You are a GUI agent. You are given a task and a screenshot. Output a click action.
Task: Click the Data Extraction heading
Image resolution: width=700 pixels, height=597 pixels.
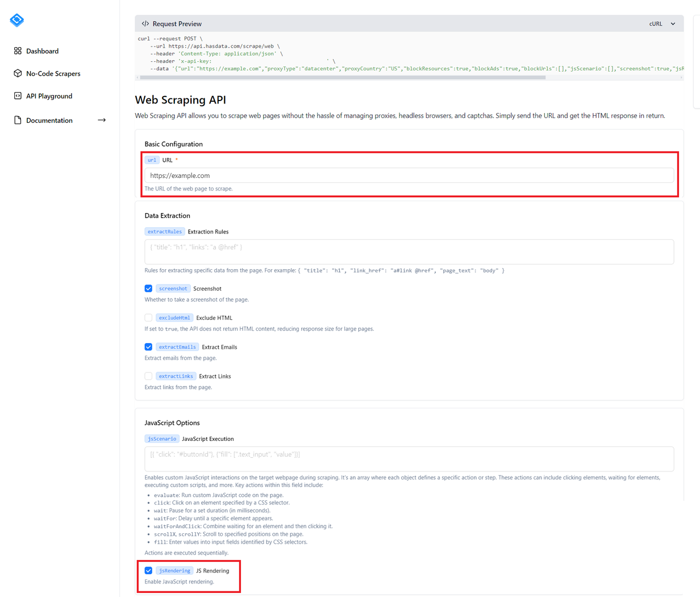pyautogui.click(x=167, y=216)
